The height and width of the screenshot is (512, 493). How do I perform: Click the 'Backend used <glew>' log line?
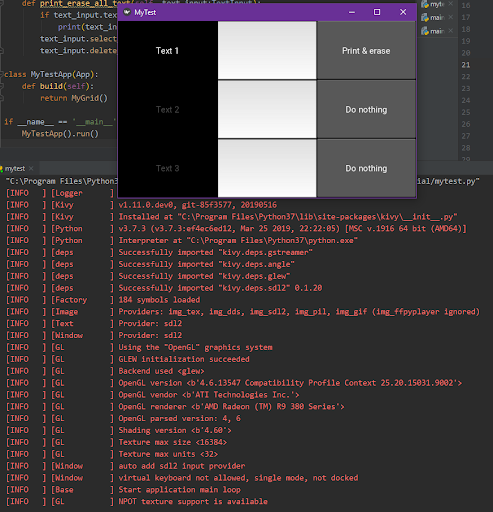click(x=105, y=371)
